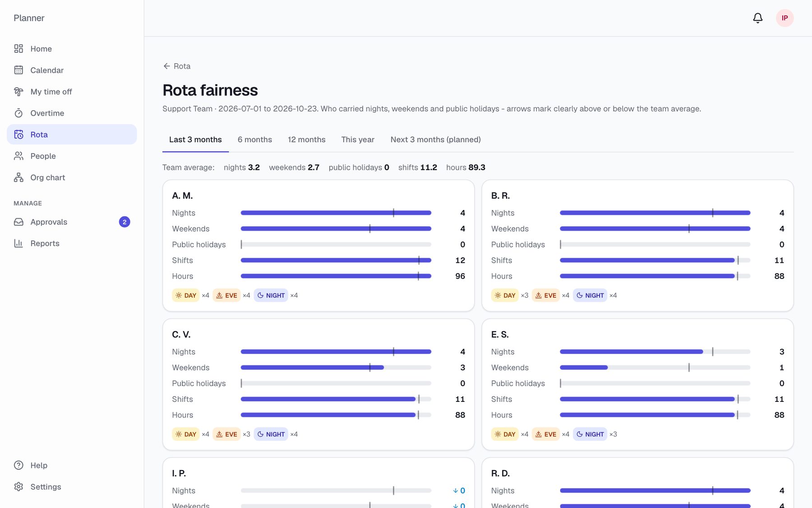Open the notifications bell
Screen dimensions: 812x508
coord(758,18)
